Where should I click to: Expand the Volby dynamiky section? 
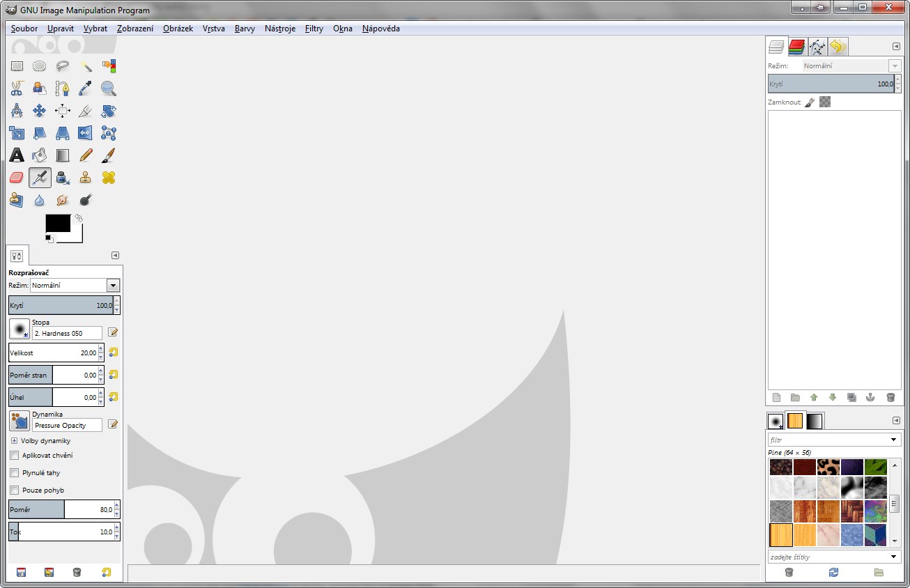point(14,441)
